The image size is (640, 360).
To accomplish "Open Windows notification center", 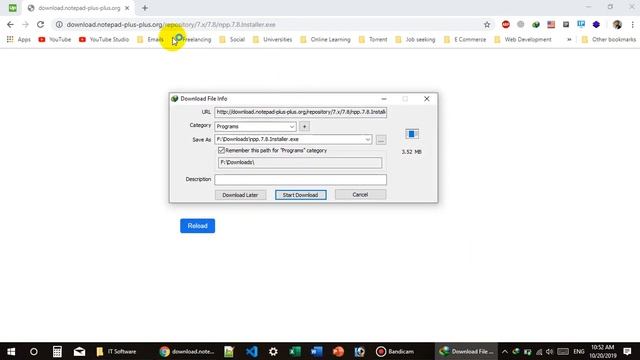I will point(627,351).
